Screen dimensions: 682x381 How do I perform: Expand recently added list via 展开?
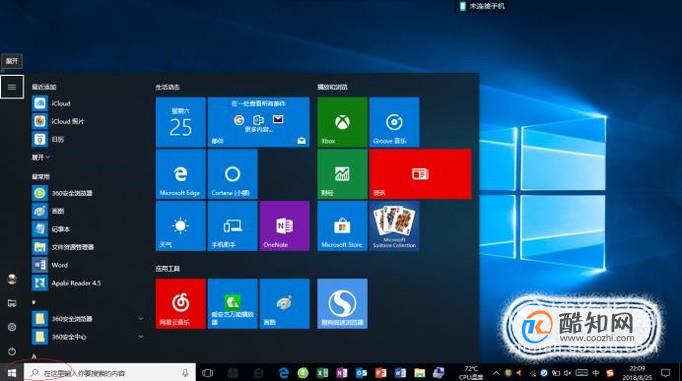point(40,157)
